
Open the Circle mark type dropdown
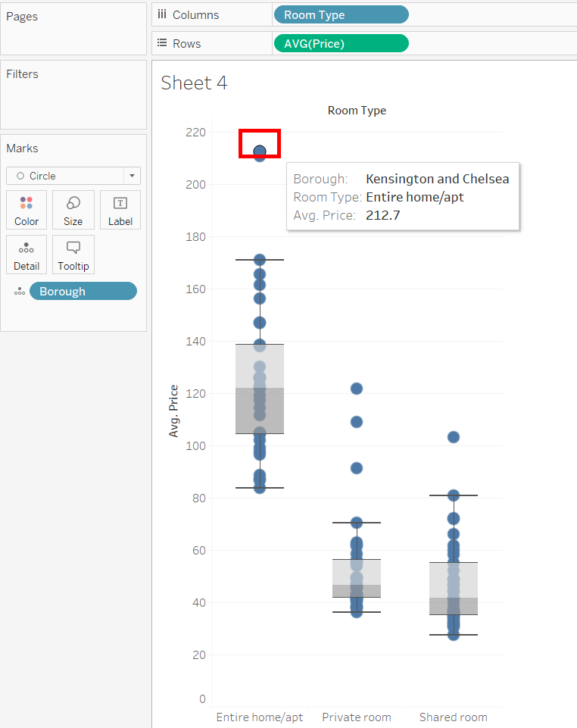pos(66,176)
